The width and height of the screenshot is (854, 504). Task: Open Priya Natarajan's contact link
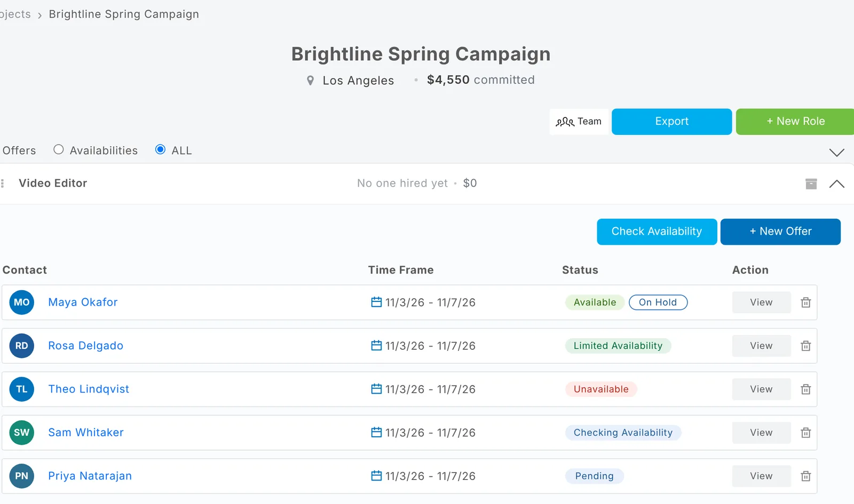(90, 476)
